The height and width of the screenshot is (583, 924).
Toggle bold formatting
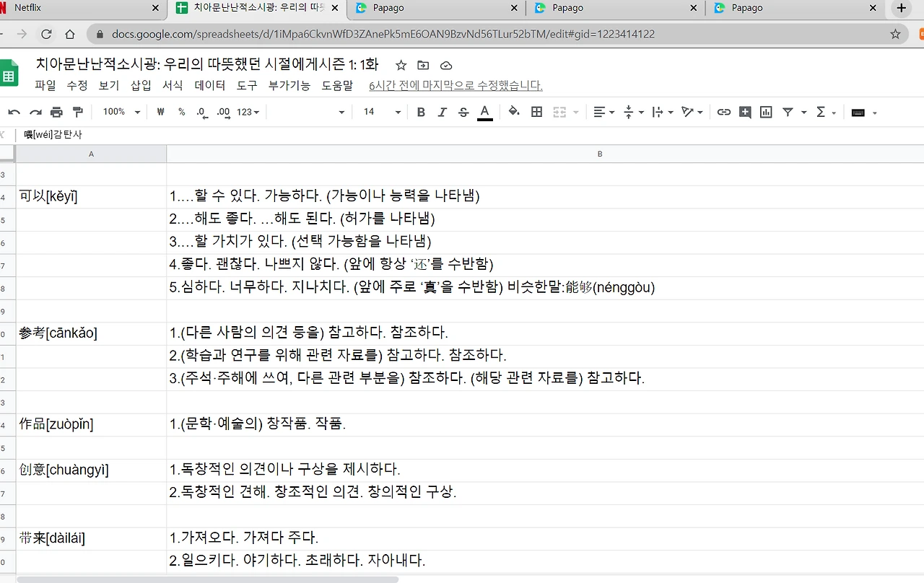click(x=421, y=112)
